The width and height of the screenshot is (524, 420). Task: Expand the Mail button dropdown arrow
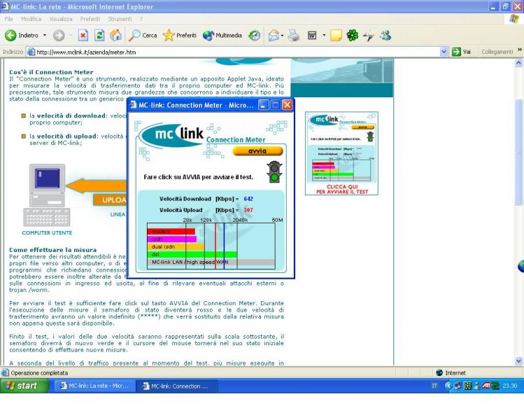tap(283, 35)
